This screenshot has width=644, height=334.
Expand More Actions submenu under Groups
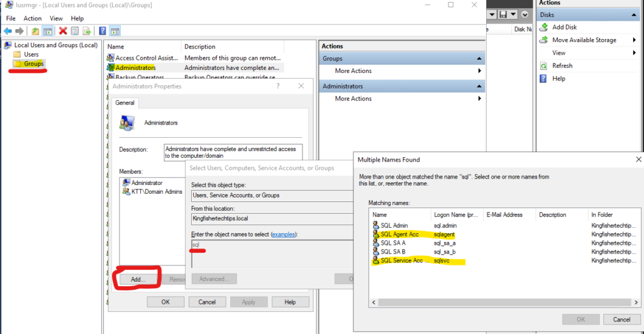click(x=479, y=70)
